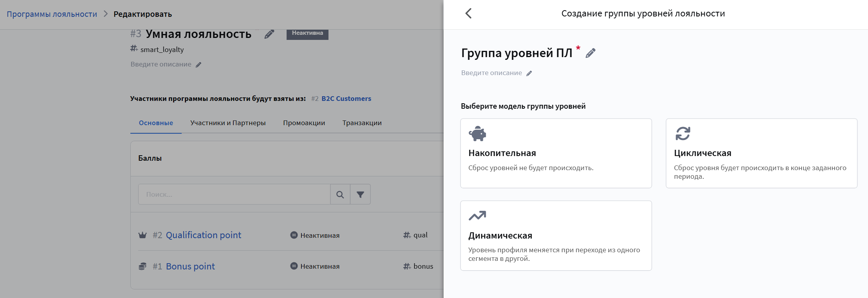Click the breadcrumb chevron separator
Viewport: 868px width, 298px height.
tap(105, 14)
